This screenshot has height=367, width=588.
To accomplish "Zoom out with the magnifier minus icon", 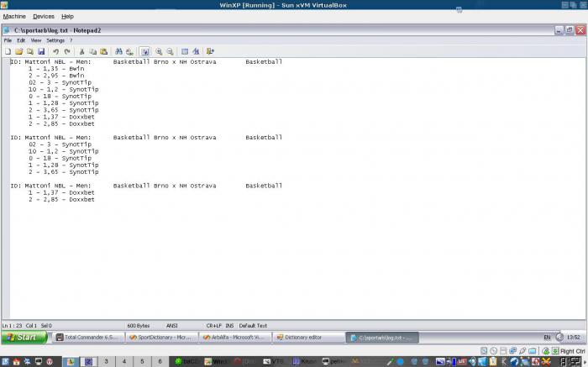I will point(171,51).
